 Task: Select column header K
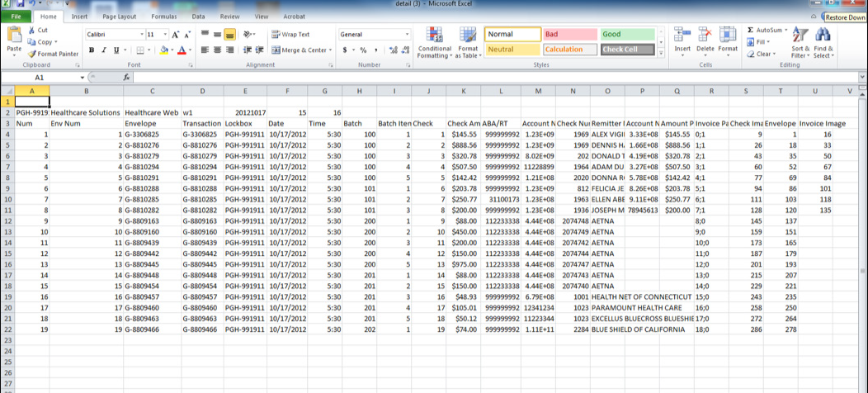463,90
